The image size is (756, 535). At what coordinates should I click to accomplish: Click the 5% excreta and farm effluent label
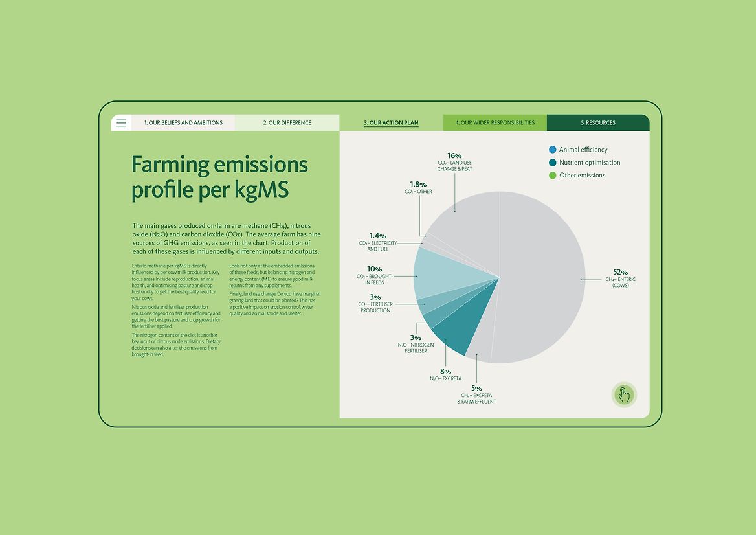pos(476,394)
